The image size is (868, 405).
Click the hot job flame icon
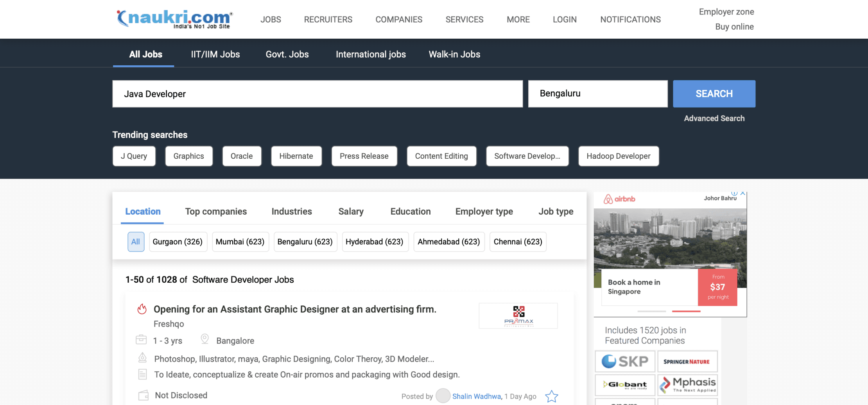(x=142, y=309)
